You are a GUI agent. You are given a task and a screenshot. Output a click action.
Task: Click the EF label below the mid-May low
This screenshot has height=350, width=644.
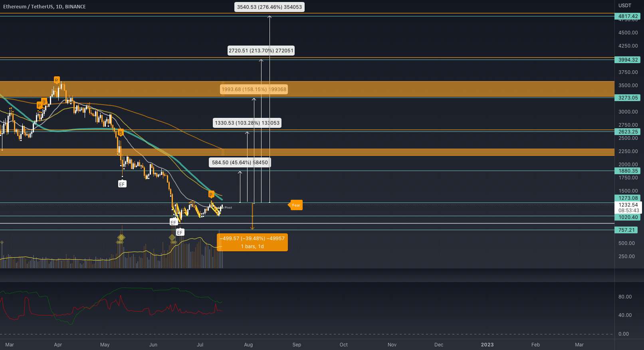click(x=122, y=184)
